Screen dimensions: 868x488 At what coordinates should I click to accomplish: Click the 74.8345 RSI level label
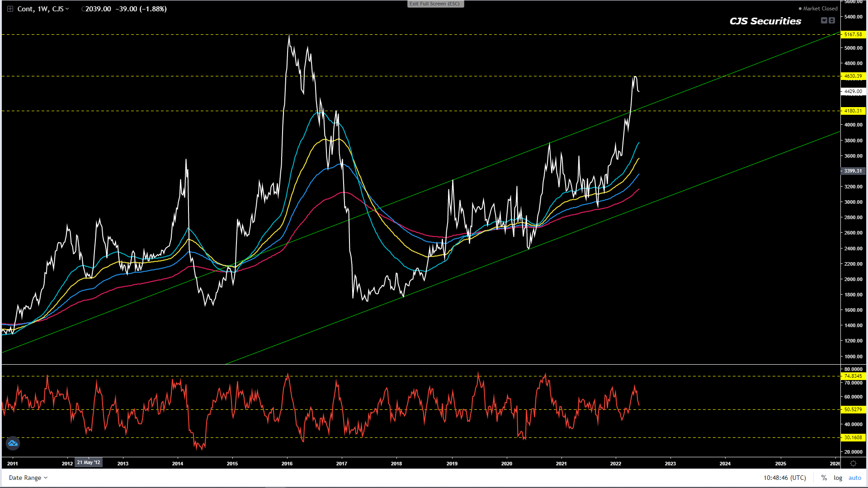[x=853, y=376]
